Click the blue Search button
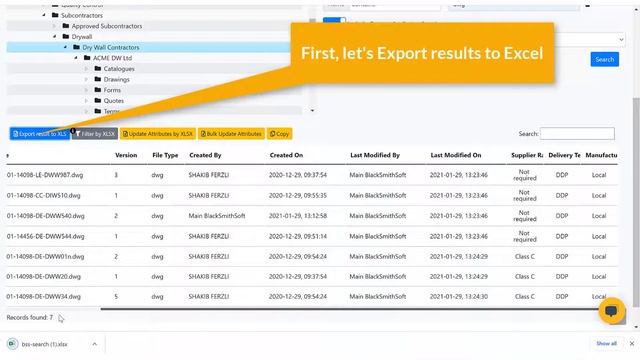Screen dimensions: 640x360 [x=604, y=59]
